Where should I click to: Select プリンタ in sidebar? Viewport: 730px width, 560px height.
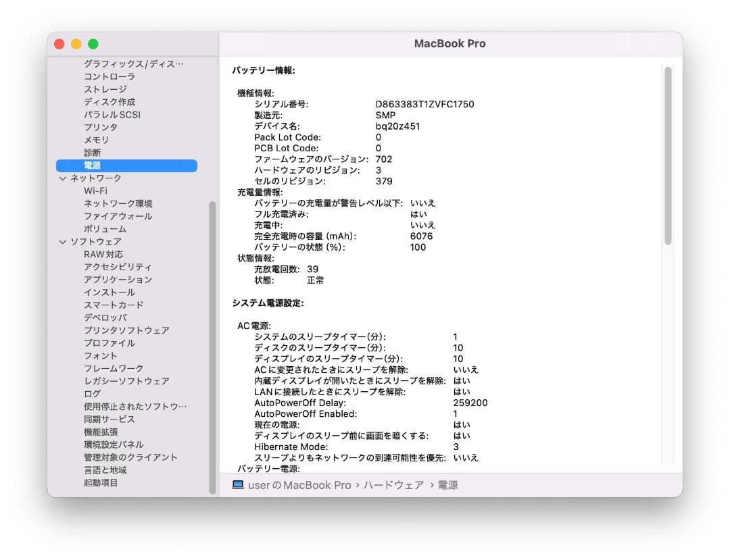[x=101, y=127]
